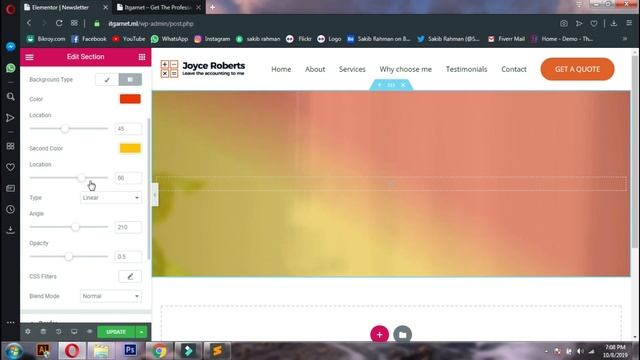Open Messenger in Opera sidebar
Image resolution: width=640 pixels, height=360 pixels.
tap(11, 47)
